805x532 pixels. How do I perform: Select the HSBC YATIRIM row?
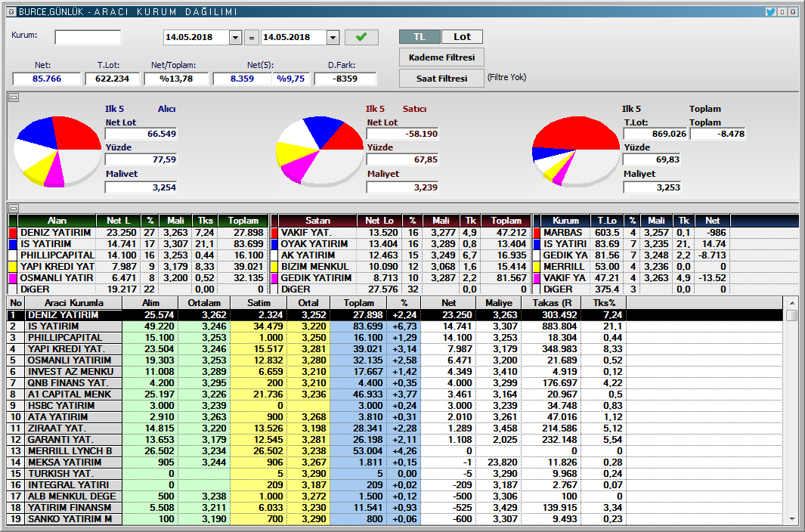click(395, 405)
